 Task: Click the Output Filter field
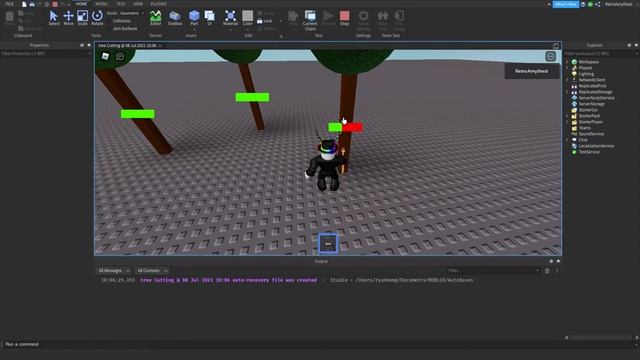point(493,271)
